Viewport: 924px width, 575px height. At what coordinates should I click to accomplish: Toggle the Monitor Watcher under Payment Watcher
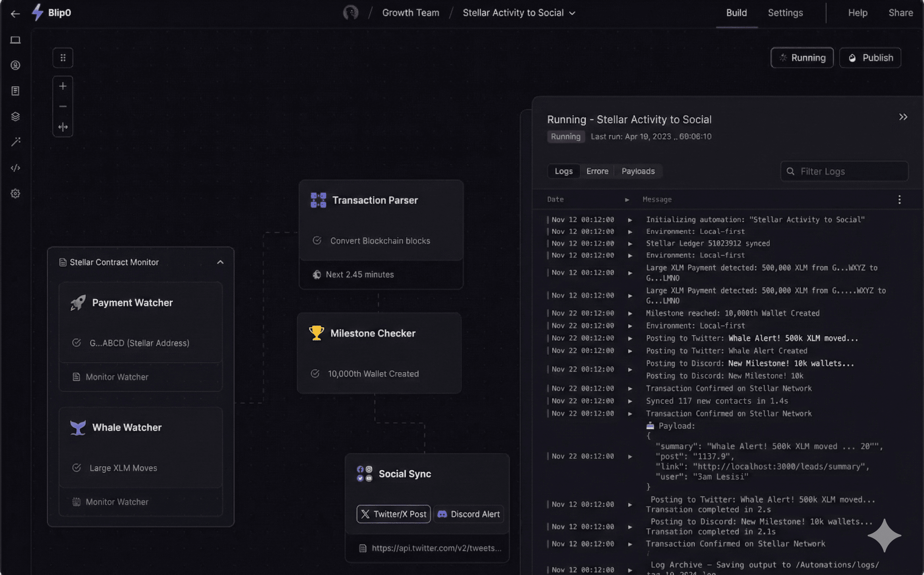[117, 377]
